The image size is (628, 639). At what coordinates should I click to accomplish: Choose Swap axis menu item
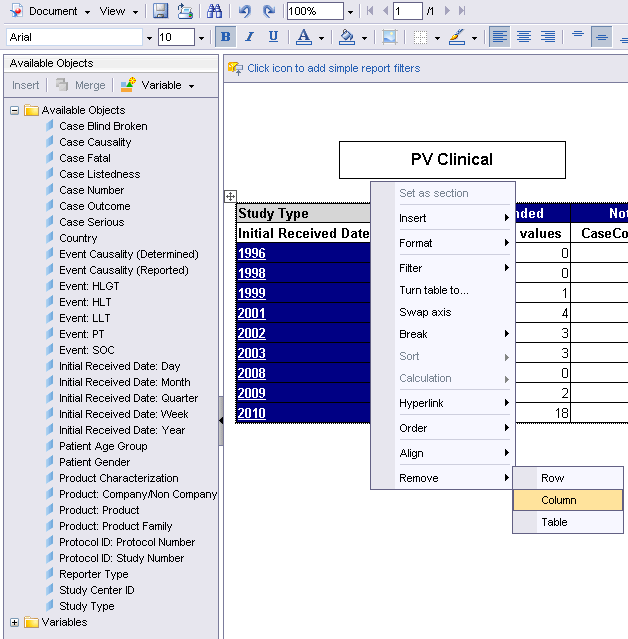pos(454,312)
